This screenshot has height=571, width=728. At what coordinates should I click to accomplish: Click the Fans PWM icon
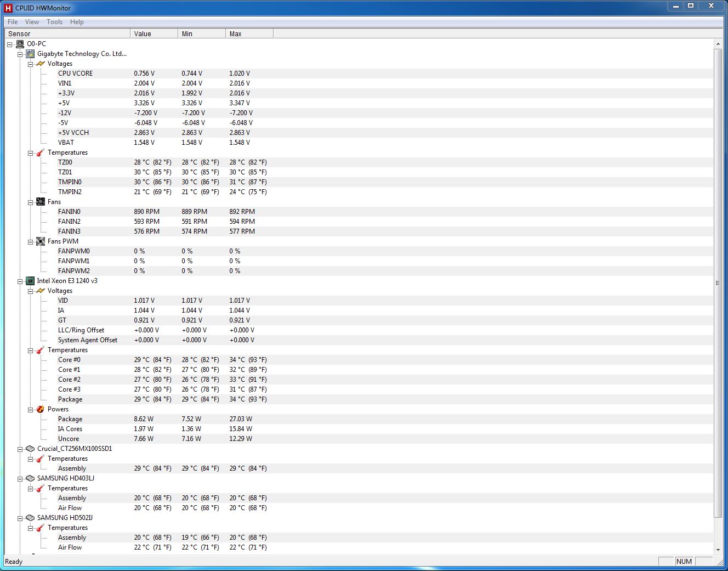(41, 241)
